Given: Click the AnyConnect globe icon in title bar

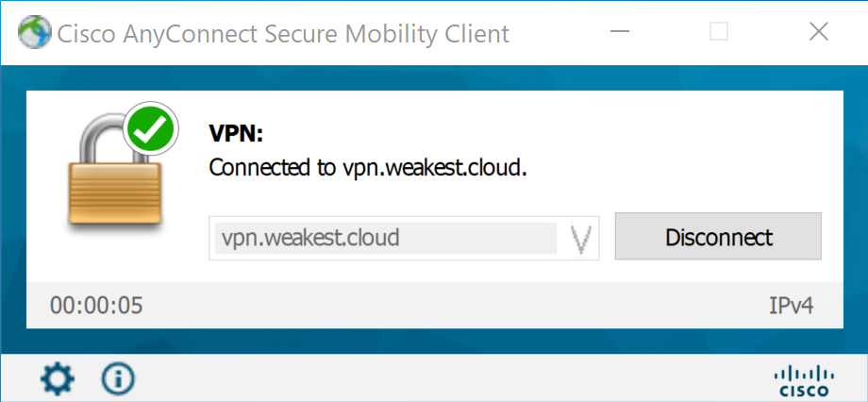Looking at the screenshot, I should click(35, 33).
